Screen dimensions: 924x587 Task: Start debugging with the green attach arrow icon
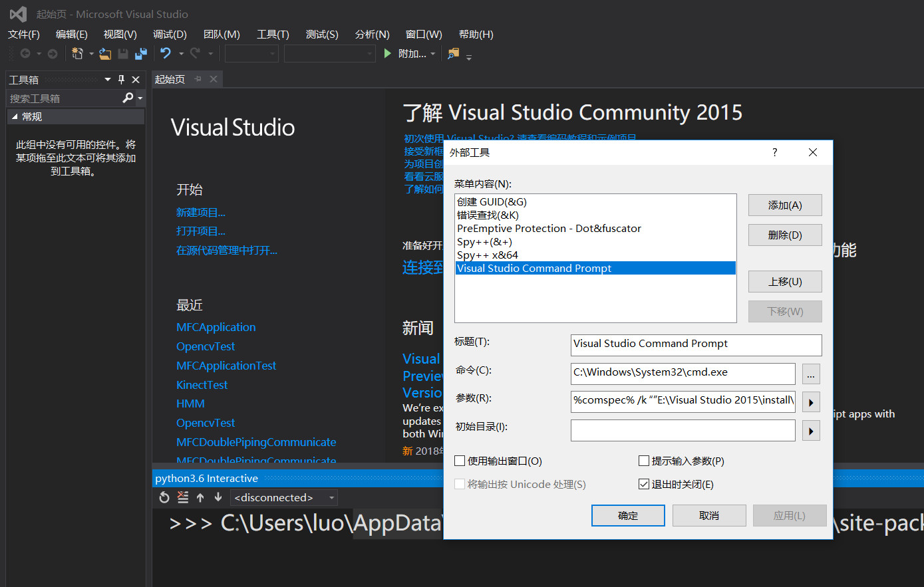pos(388,54)
